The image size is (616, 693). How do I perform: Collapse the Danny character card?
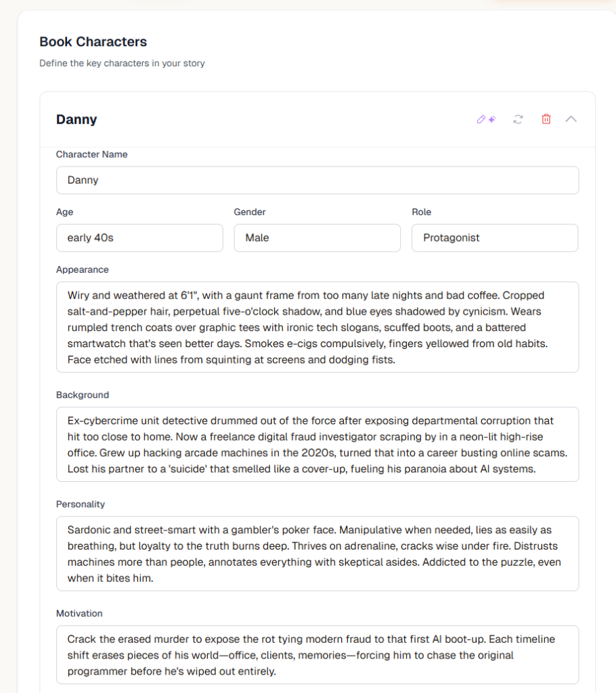[x=571, y=119]
